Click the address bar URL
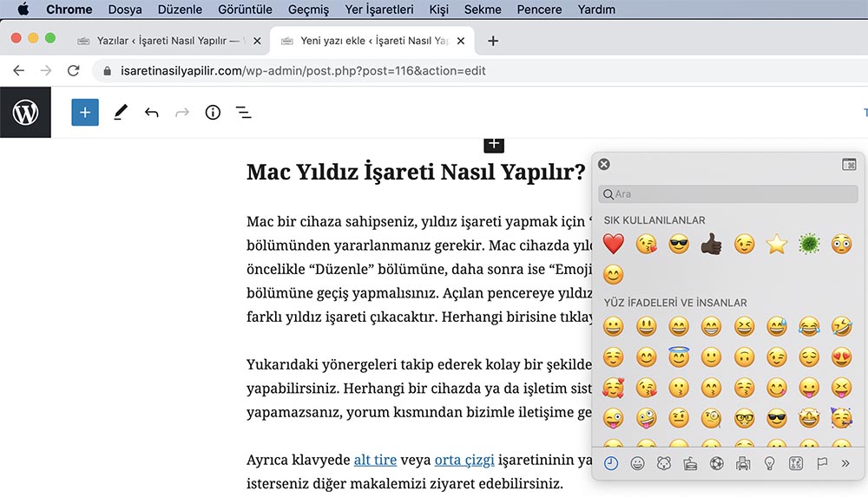 click(x=303, y=71)
